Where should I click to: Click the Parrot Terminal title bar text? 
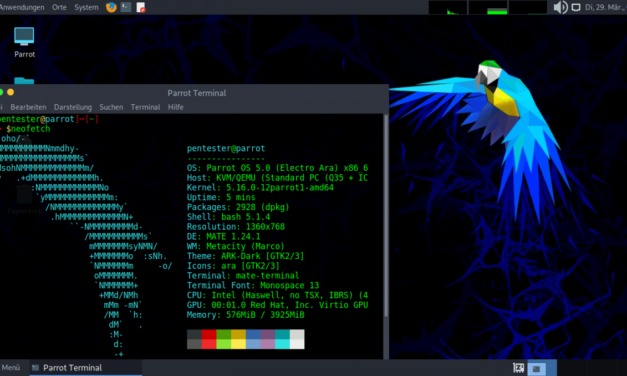(197, 93)
